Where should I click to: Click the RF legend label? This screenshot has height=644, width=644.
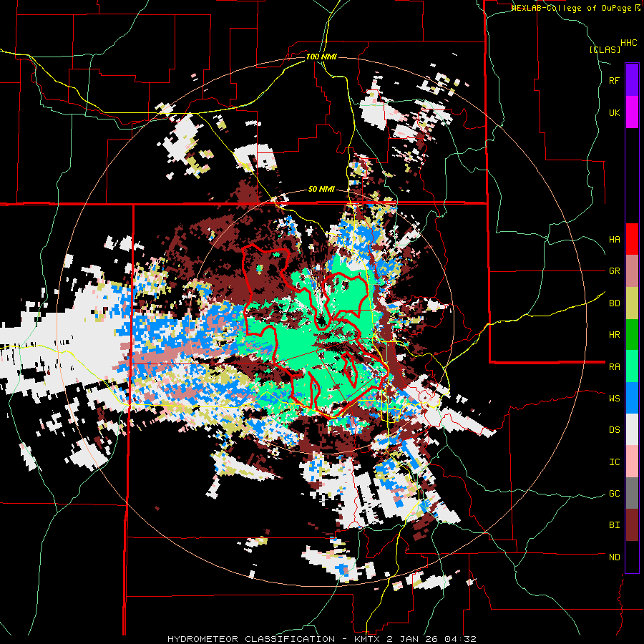click(614, 80)
